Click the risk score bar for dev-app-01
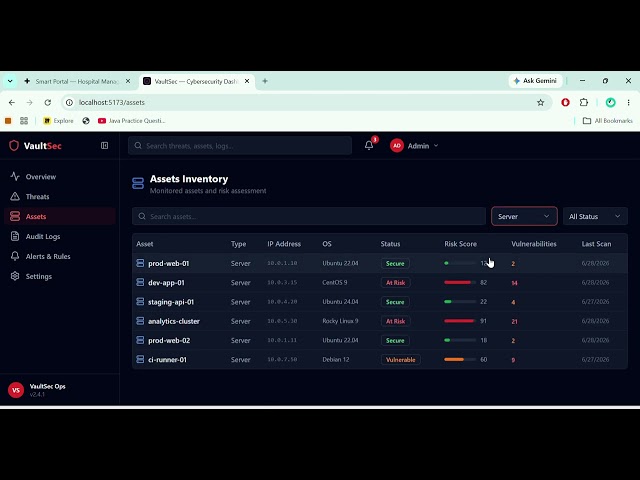 [460, 282]
